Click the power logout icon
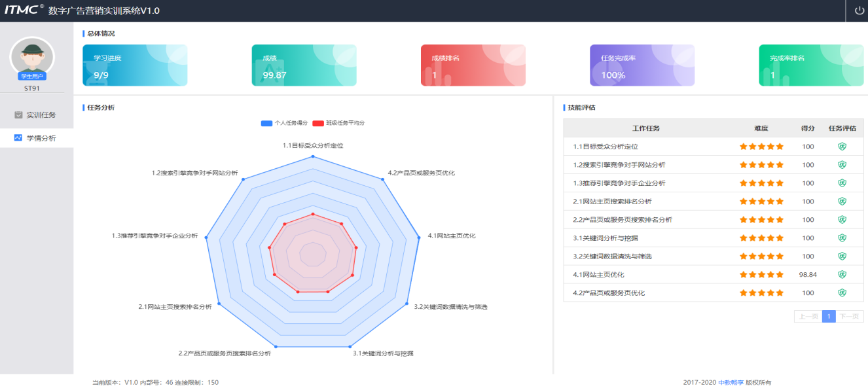Screen dimensions: 868x390 point(859,11)
